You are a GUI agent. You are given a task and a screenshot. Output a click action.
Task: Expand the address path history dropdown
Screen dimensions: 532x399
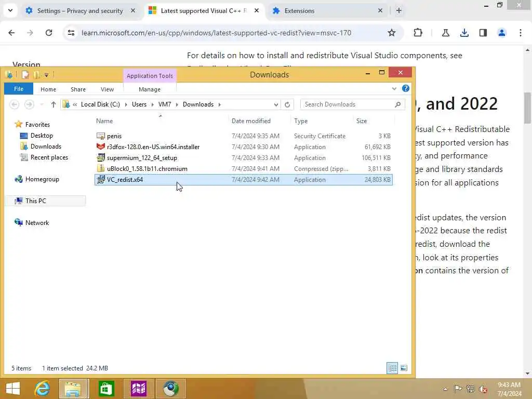(x=276, y=104)
